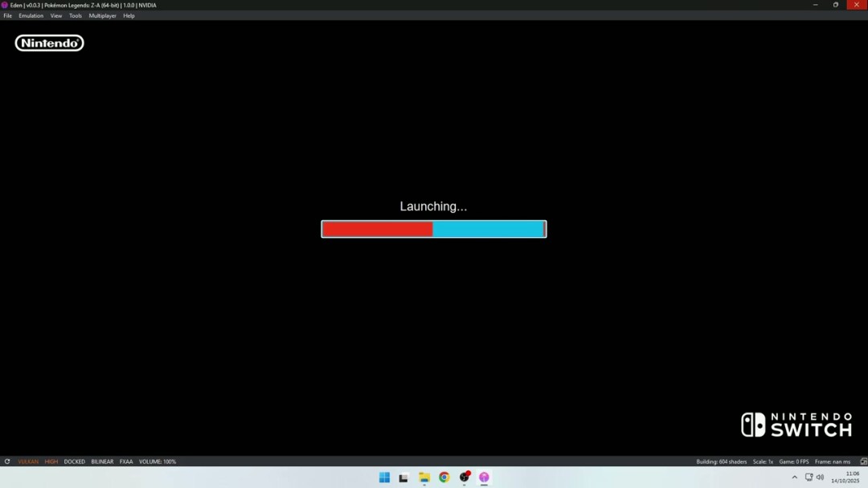Click the volume speaker tray icon
Viewport: 868px width, 488px height.
click(x=820, y=477)
